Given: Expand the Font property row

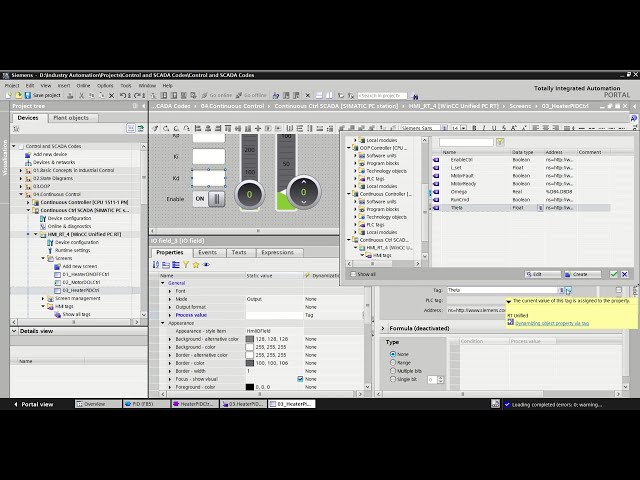Looking at the screenshot, I should coord(170,291).
